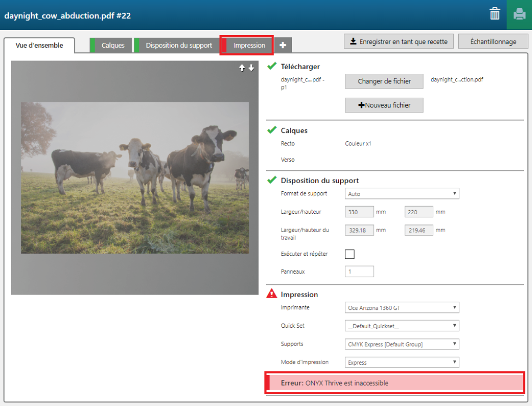
Task: Click Changer de fichier button
Action: (384, 81)
